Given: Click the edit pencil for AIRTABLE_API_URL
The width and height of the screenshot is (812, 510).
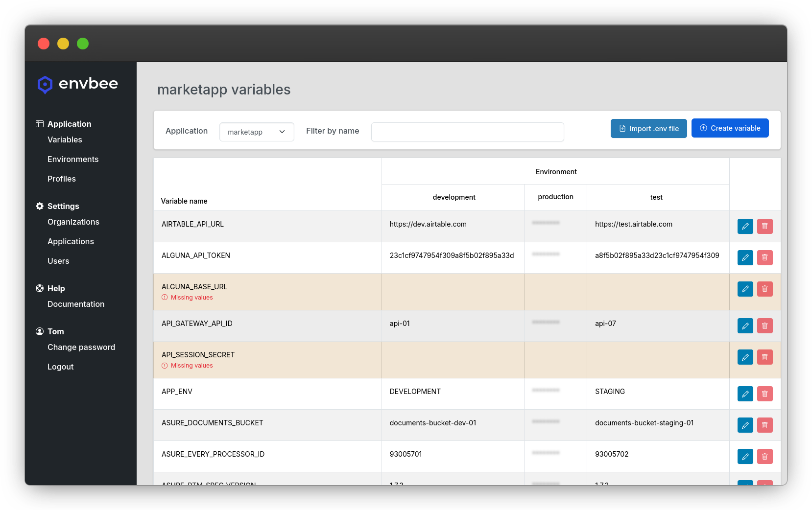Looking at the screenshot, I should 745,226.
